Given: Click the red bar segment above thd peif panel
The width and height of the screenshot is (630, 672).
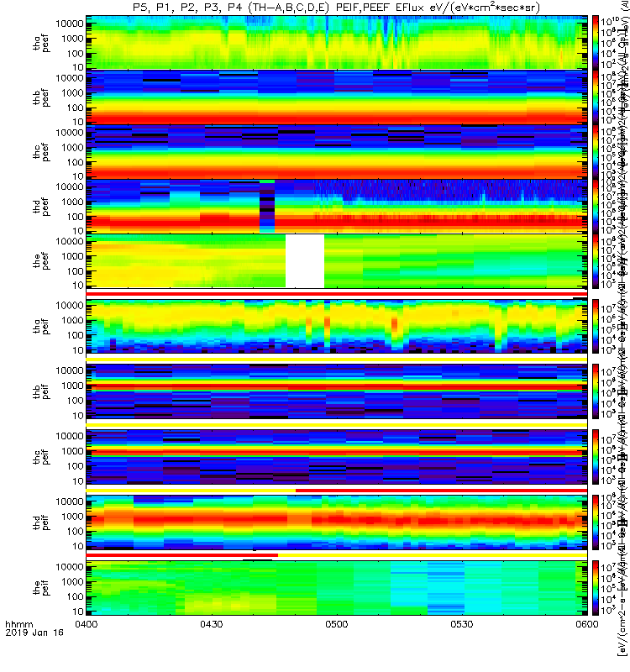Looking at the screenshot, I should coord(442,491).
